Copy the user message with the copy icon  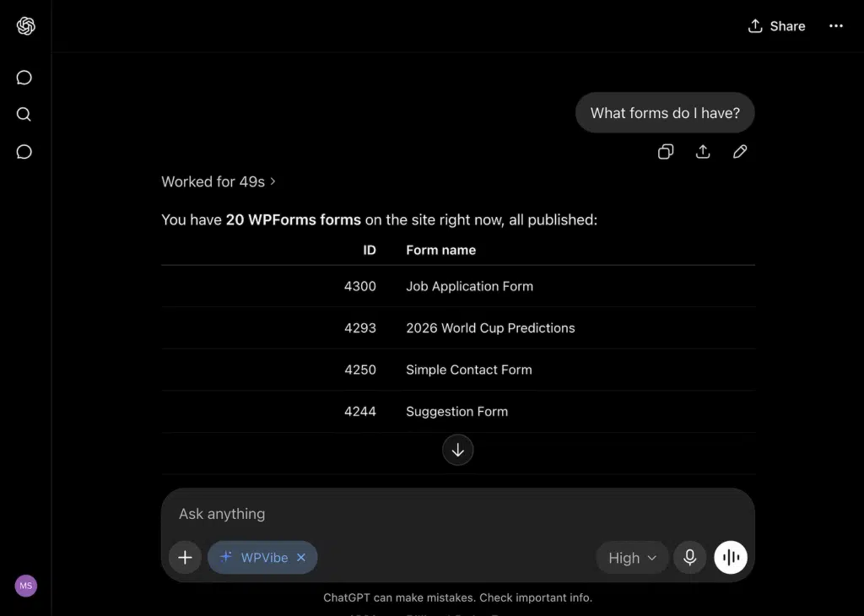(x=666, y=152)
